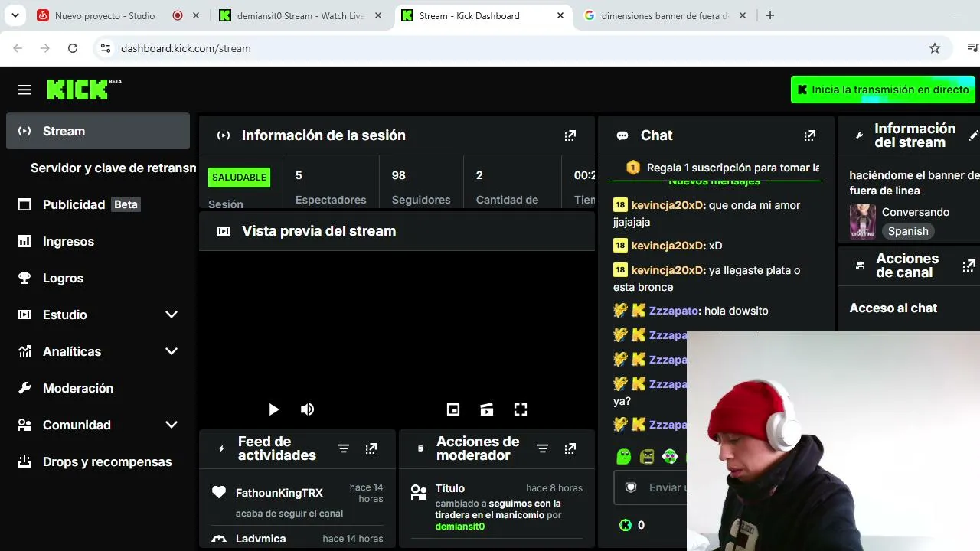
Task: View site information next to the URL
Action: pos(106,48)
